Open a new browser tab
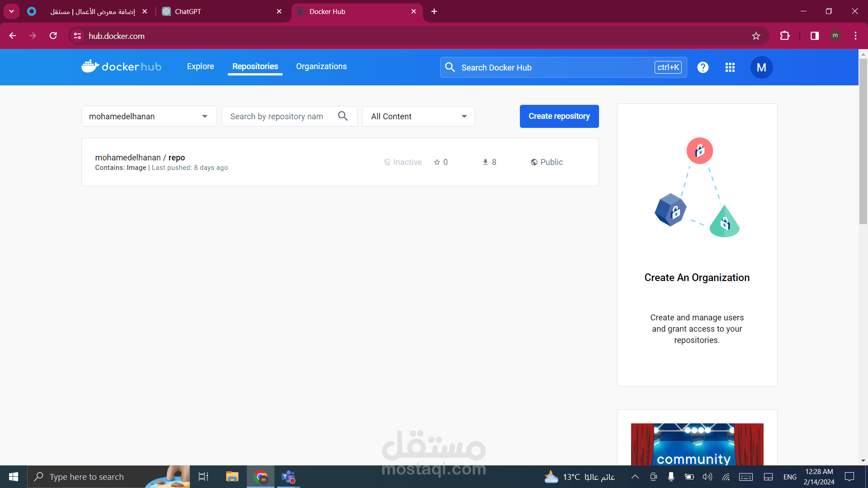This screenshot has height=488, width=868. pyautogui.click(x=434, y=11)
